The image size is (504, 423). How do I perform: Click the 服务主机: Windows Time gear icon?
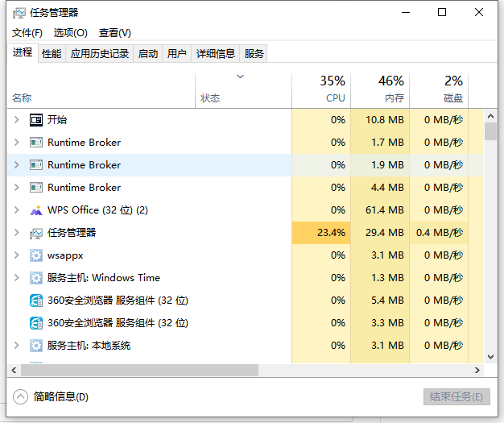pos(36,278)
